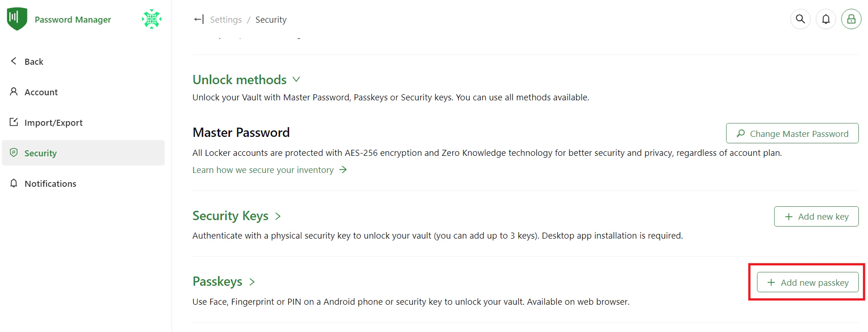Open the Learn how we secure your inventory link
This screenshot has height=332, width=868.
tap(263, 170)
